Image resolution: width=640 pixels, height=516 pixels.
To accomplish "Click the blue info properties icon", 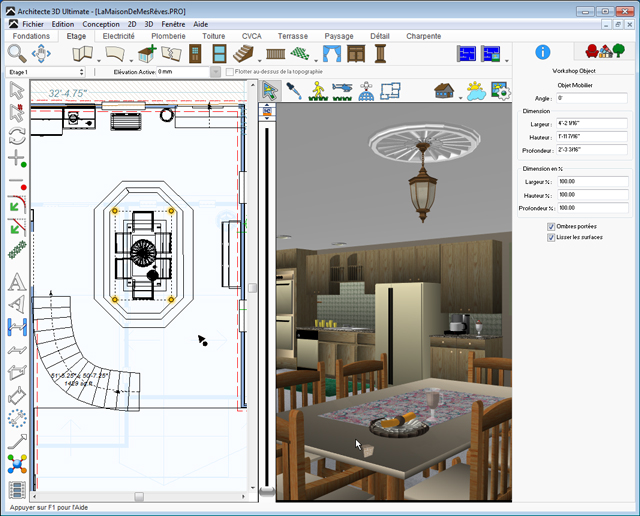I will 543,52.
